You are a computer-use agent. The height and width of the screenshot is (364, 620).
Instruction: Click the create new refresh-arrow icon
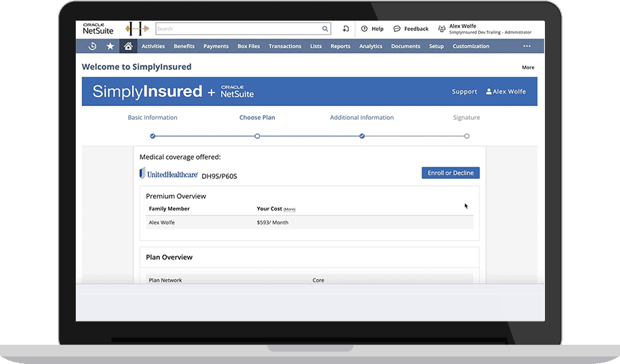coord(346,29)
